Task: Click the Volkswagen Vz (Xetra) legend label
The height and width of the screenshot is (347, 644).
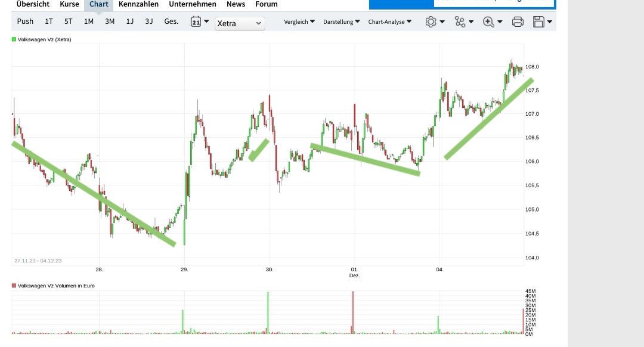Action: [44, 39]
